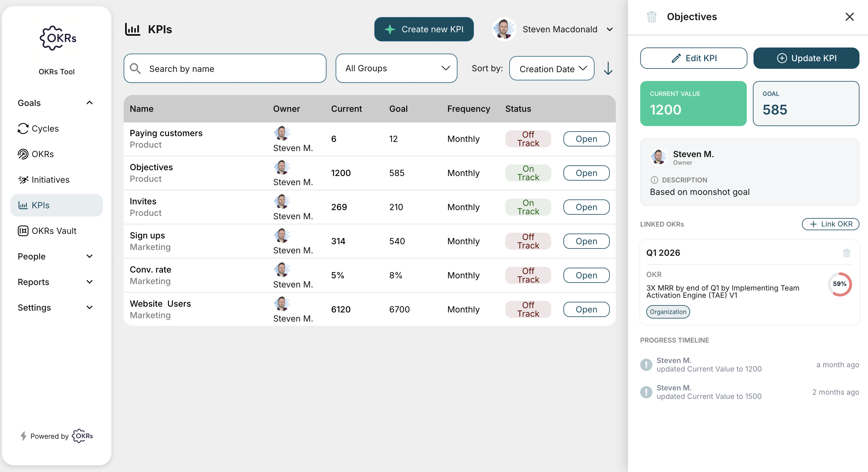Click the descending sort arrow icon
This screenshot has height=472, width=868.
pos(608,69)
